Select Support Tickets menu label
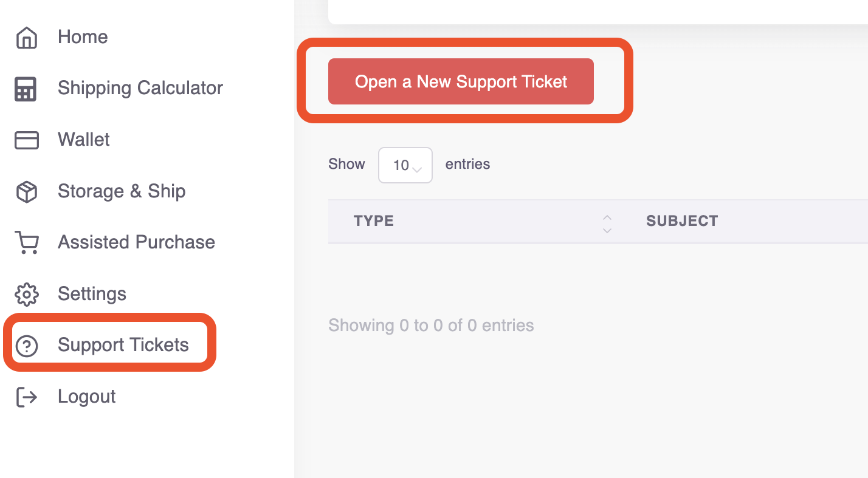This screenshot has height=478, width=868. point(123,345)
